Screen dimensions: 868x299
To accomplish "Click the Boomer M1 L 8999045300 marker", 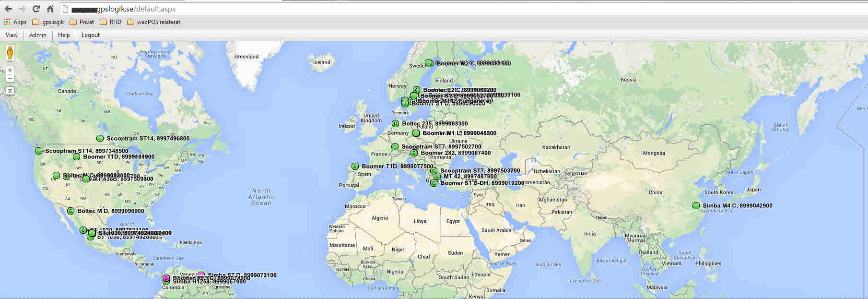I will (x=416, y=133).
